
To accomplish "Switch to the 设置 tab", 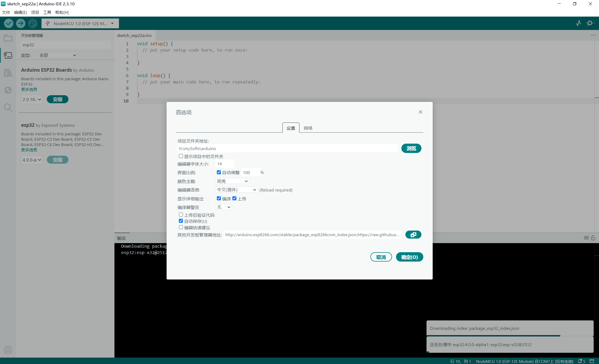I will 291,128.
